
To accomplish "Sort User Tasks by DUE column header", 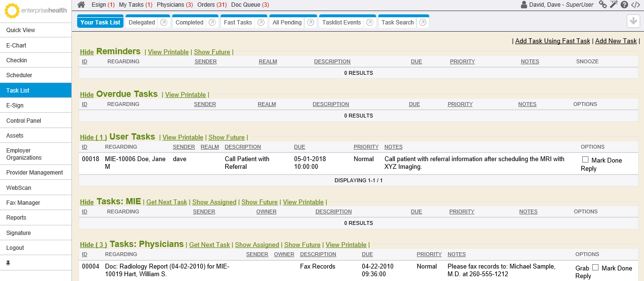I will [299, 147].
